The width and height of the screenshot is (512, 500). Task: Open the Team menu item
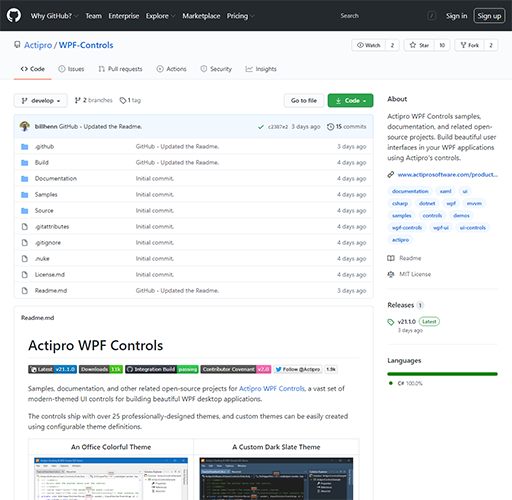pyautogui.click(x=93, y=16)
